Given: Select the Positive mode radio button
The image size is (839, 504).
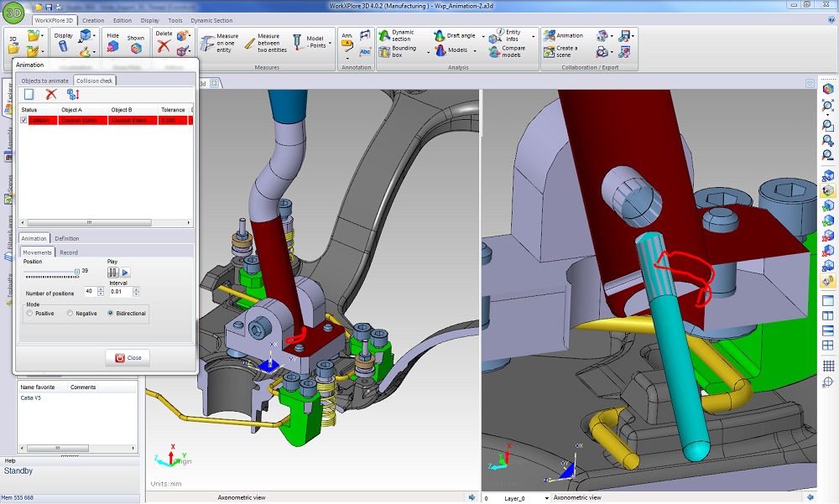Looking at the screenshot, I should coord(30,313).
